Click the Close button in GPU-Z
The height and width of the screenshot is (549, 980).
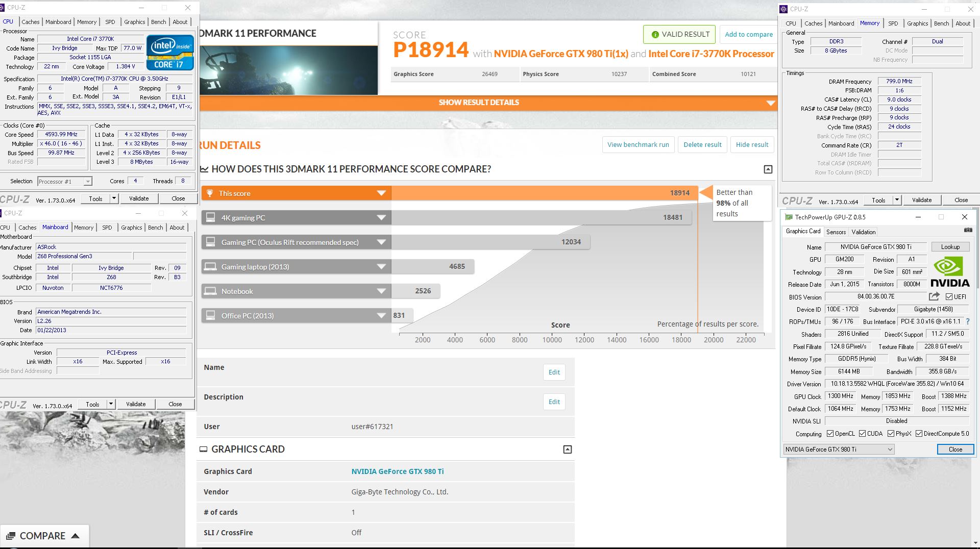click(x=955, y=450)
